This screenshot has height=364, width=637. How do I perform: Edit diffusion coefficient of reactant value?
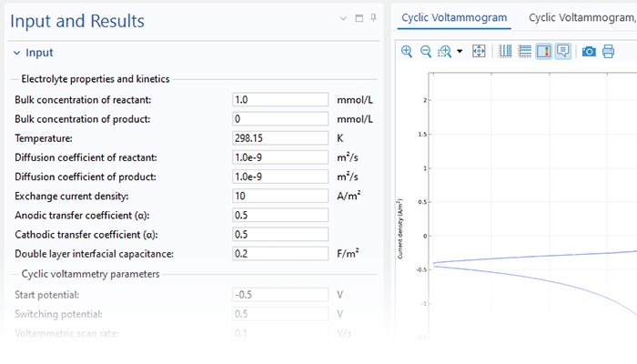tap(280, 157)
